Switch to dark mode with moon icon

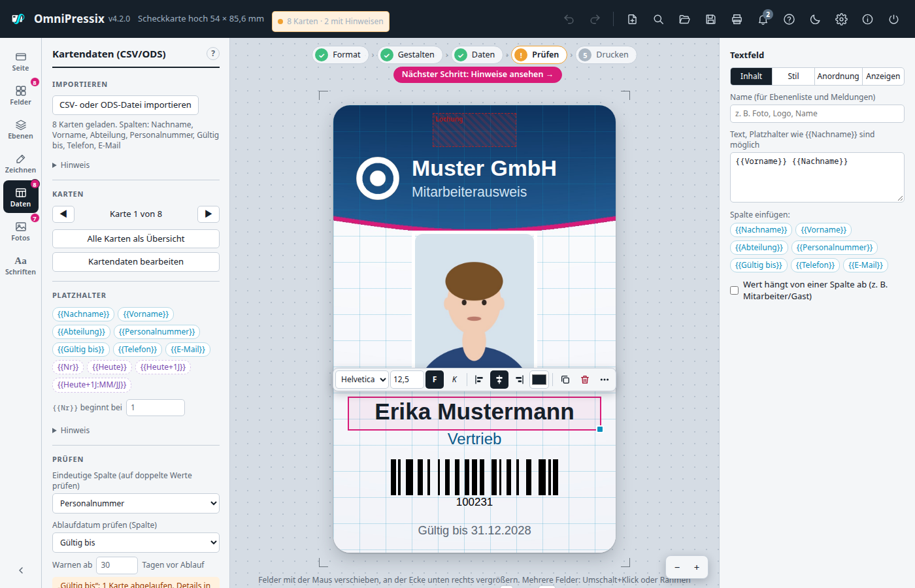click(815, 20)
